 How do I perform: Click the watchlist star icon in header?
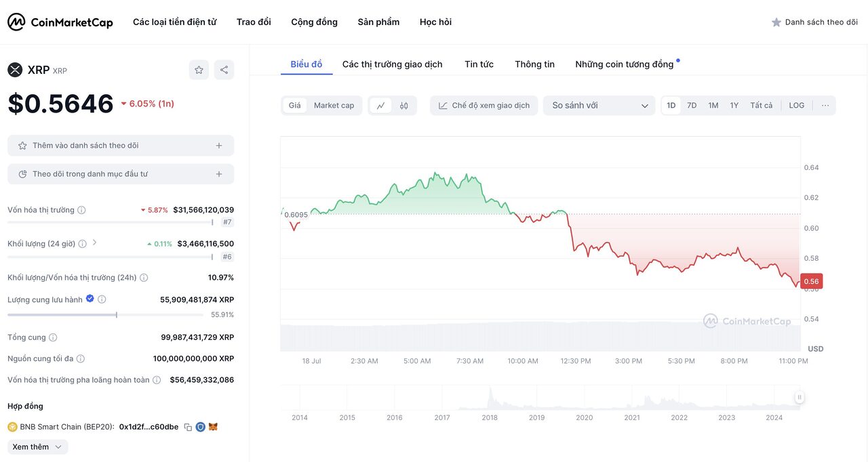776,22
